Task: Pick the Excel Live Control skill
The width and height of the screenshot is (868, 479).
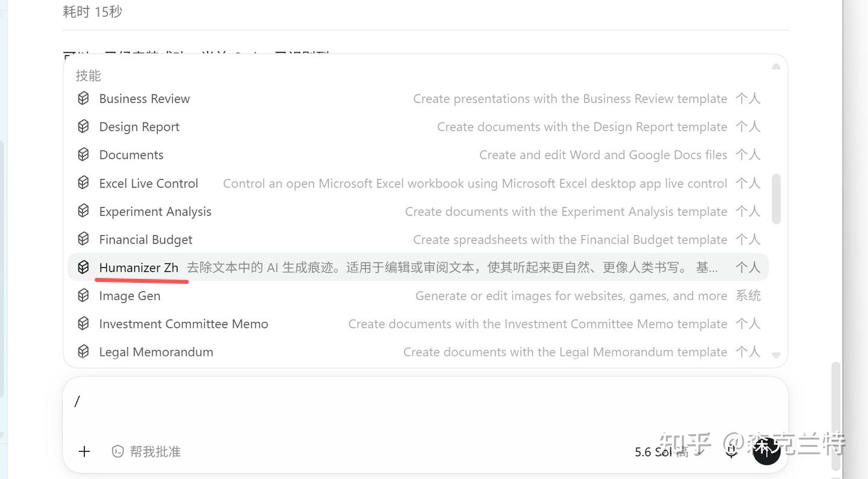Action: click(418, 183)
